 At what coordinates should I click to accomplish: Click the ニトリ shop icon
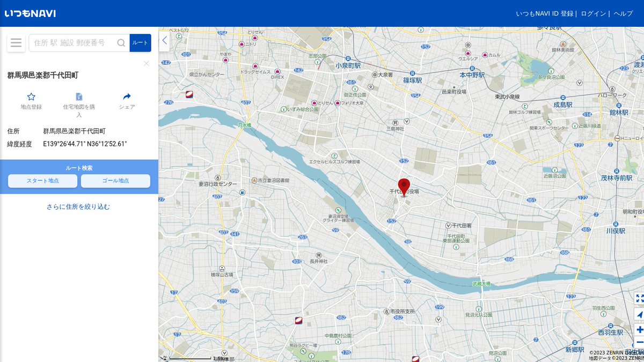tap(242, 44)
